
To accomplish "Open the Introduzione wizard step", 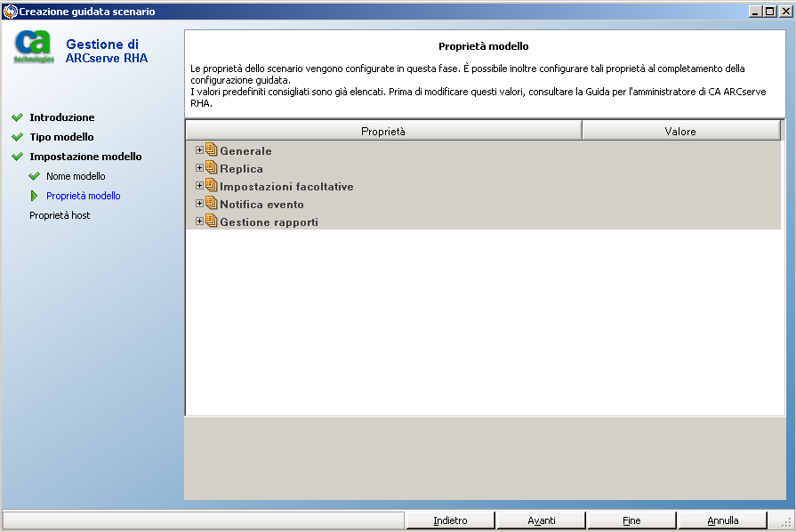I will 62,117.
